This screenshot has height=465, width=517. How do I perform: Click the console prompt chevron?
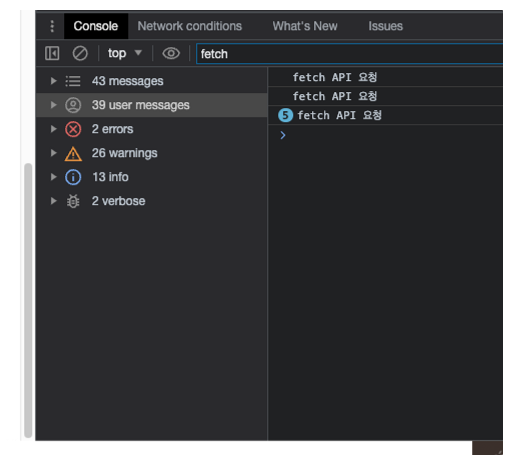[x=283, y=135]
